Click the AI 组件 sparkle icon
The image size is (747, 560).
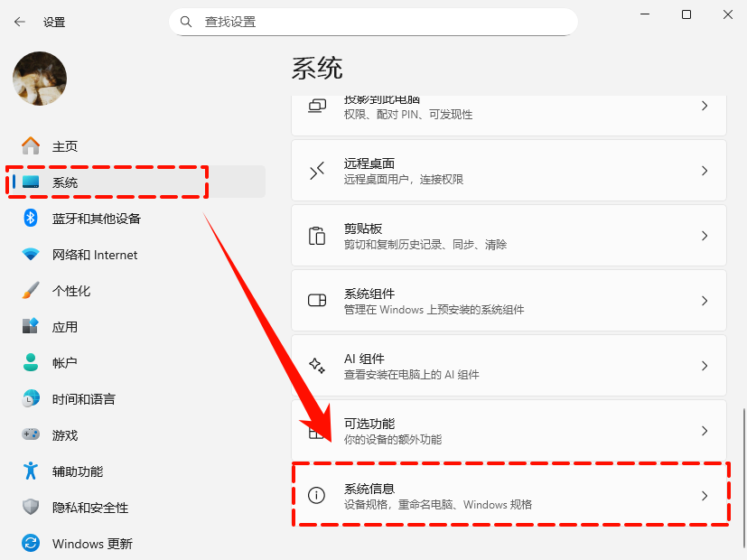317,366
